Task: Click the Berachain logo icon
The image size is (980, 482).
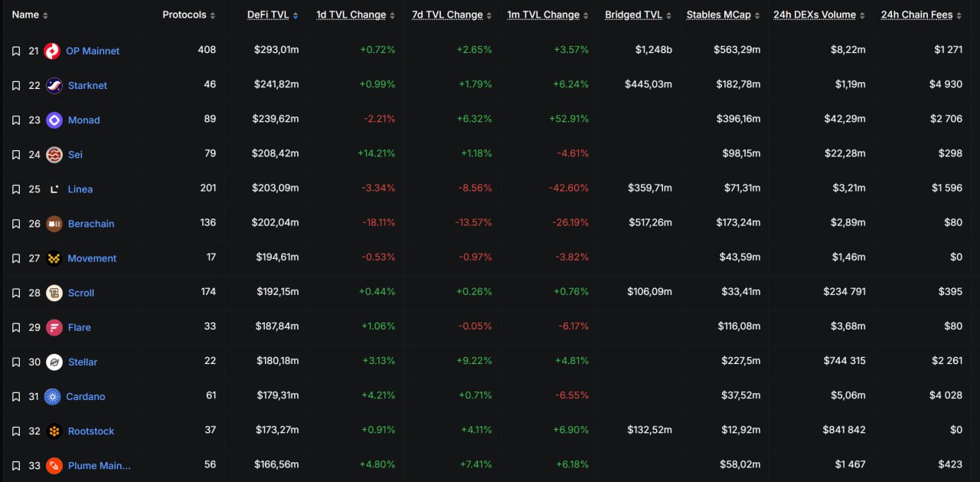Action: 54,224
